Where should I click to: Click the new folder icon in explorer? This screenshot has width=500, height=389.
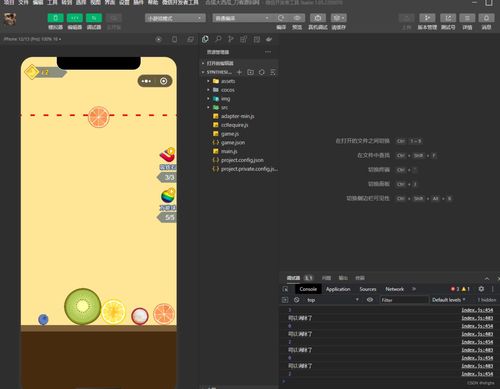(x=250, y=72)
